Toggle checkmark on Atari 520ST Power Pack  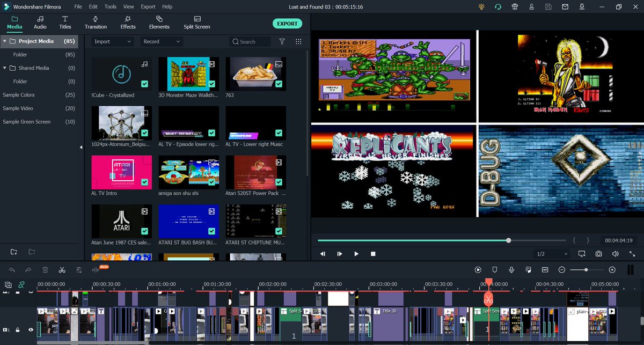pyautogui.click(x=279, y=182)
